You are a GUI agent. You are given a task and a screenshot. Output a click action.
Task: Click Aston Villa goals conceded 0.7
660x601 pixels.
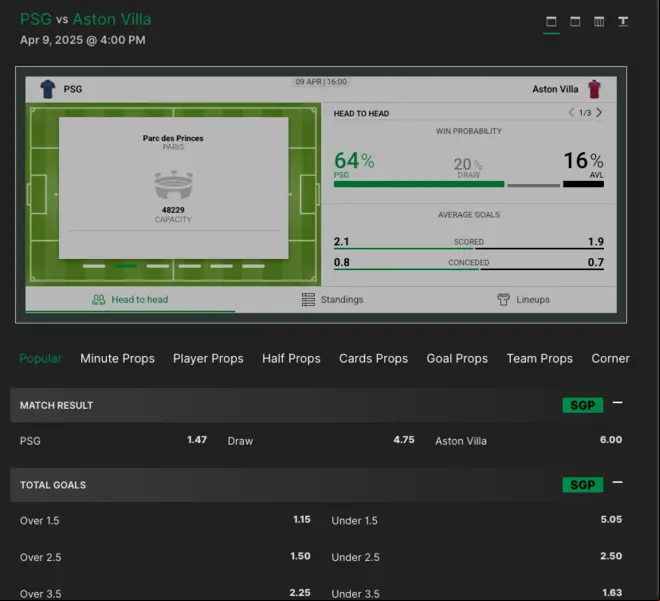[596, 262]
